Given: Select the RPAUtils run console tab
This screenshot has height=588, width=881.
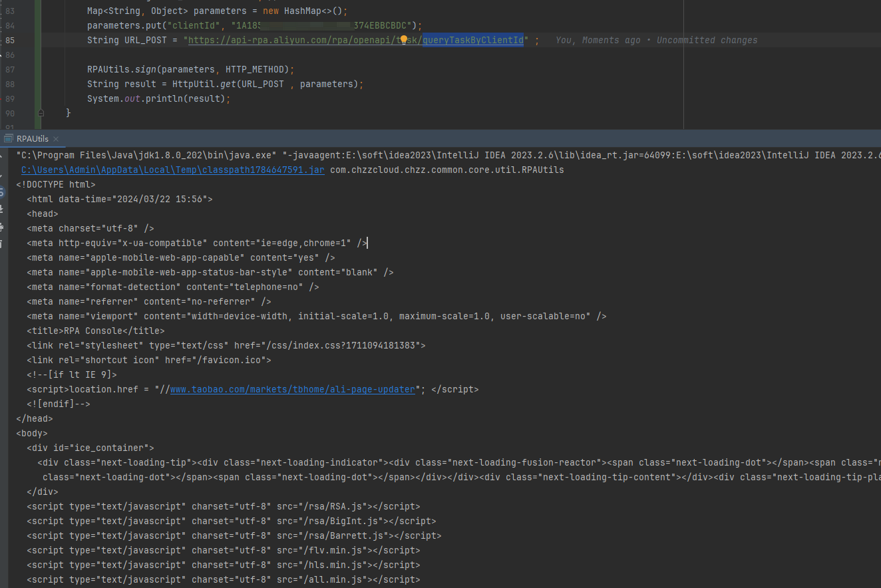Looking at the screenshot, I should [32, 139].
